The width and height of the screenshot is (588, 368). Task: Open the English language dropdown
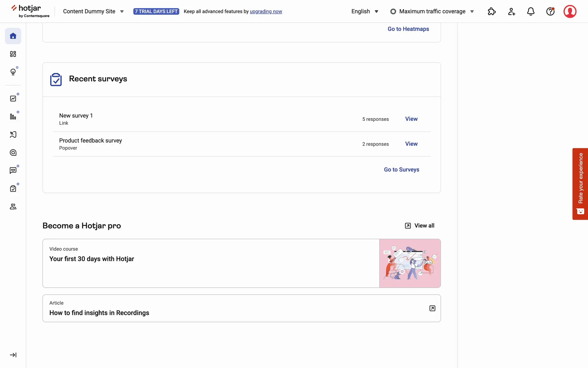coord(364,11)
